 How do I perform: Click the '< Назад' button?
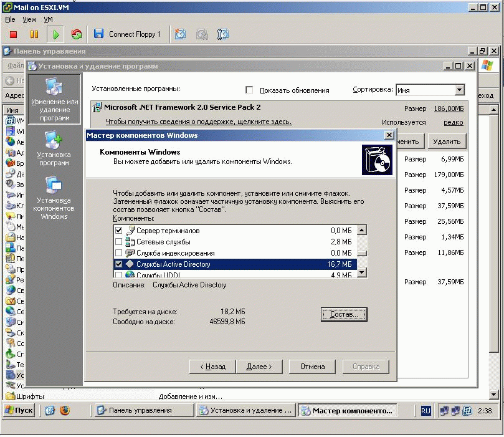click(212, 367)
